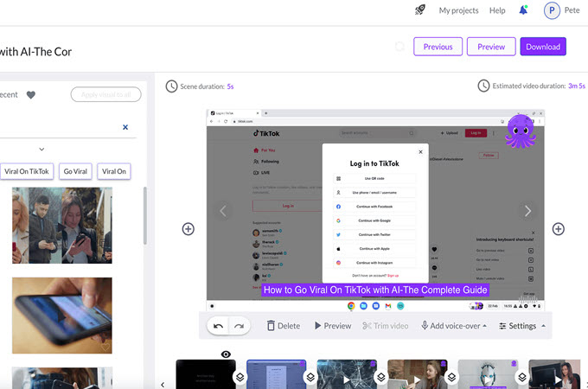The width and height of the screenshot is (588, 389).
Task: Click layers icon after TikTok login scene
Action: pos(310,377)
